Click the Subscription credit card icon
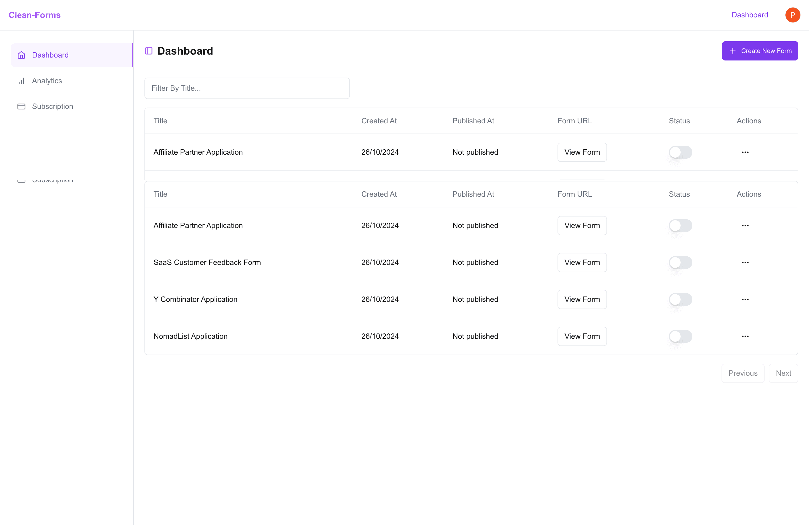This screenshot has width=809, height=532. pyautogui.click(x=21, y=107)
